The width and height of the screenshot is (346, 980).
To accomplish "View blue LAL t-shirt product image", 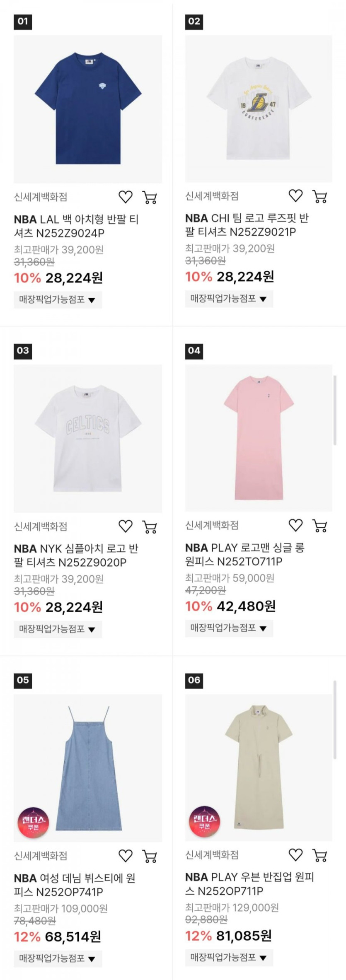I will 88,109.
